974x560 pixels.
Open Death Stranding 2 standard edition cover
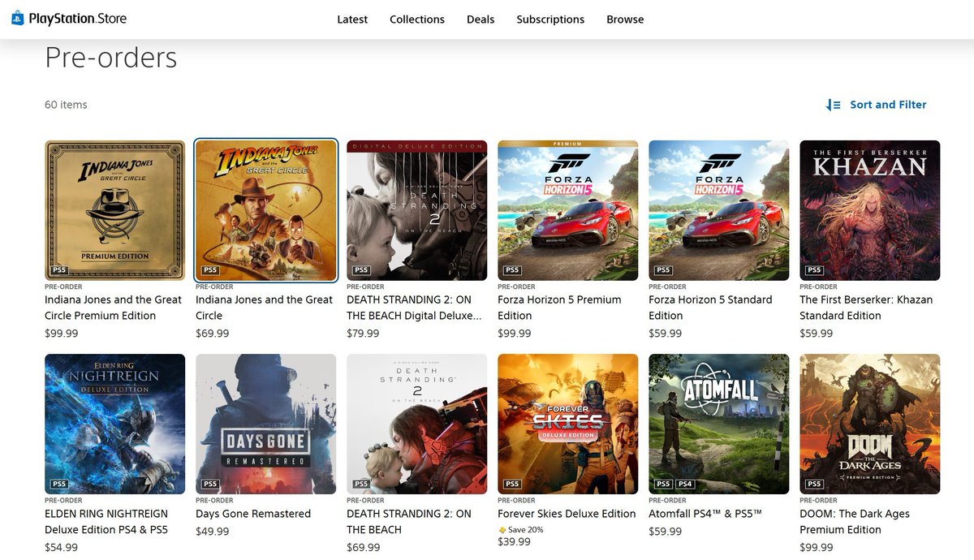pos(417,424)
